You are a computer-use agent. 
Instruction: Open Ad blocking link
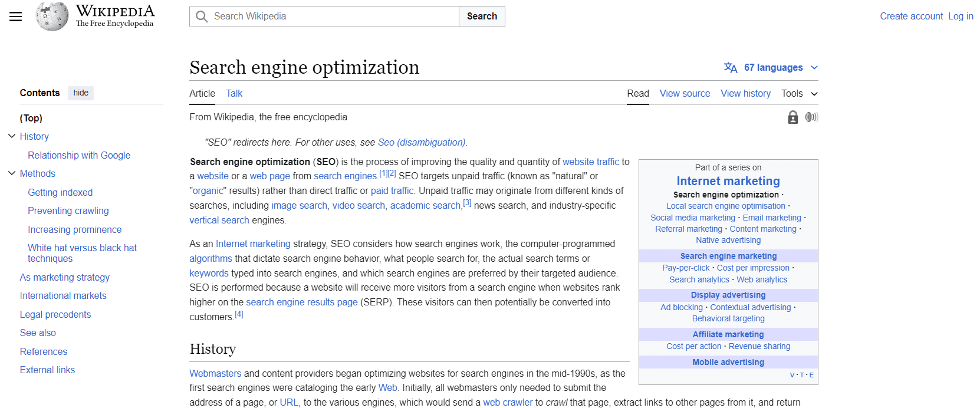682,307
